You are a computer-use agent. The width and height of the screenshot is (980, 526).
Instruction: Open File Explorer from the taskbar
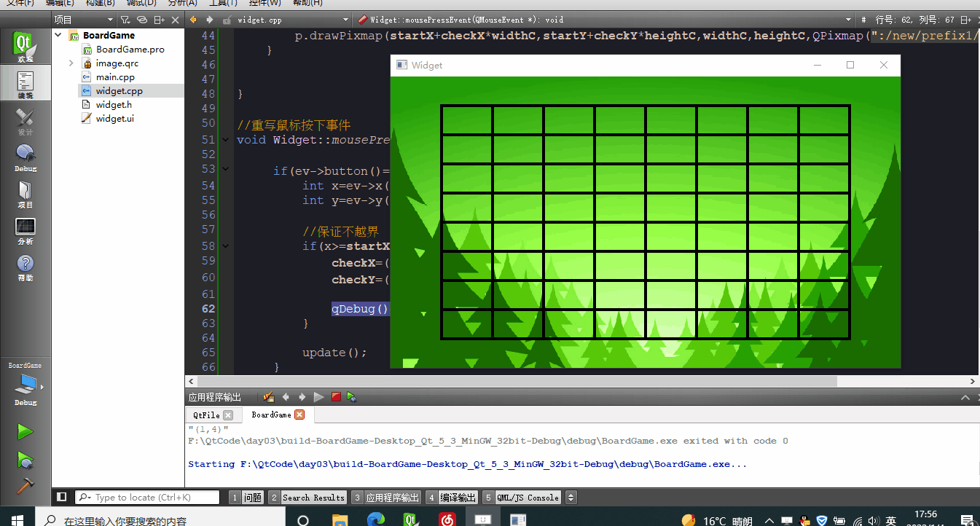coord(340,519)
